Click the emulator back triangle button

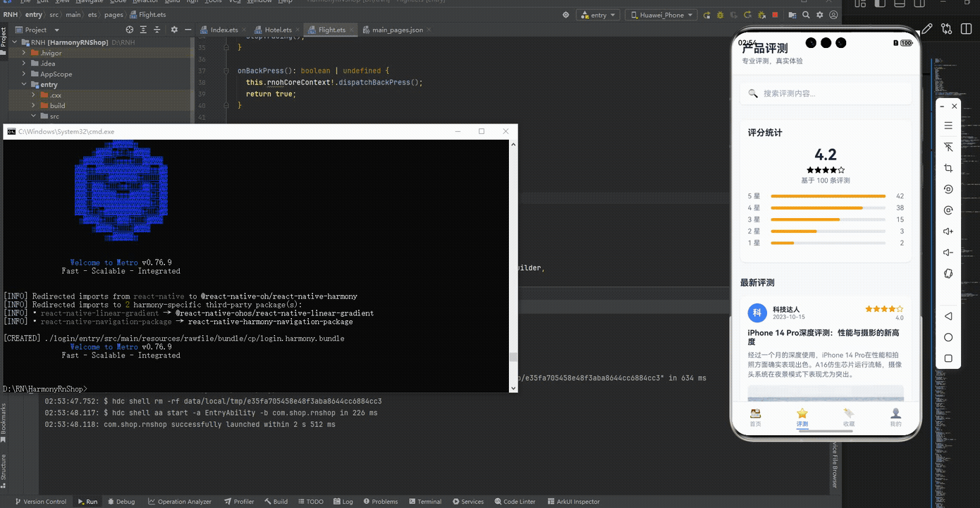[x=948, y=316]
